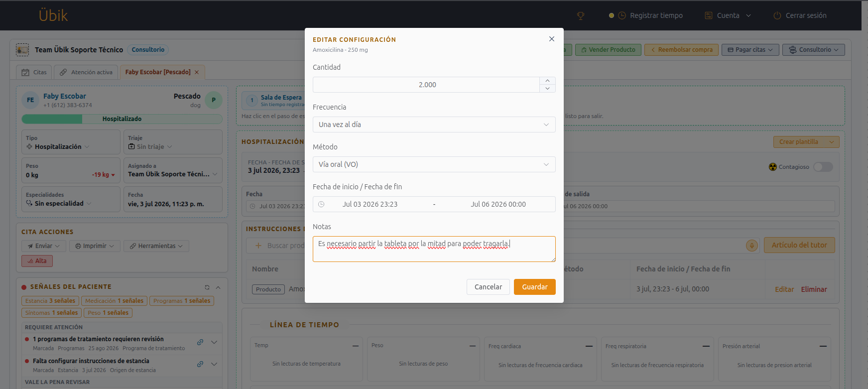
Task: Open Faby Escobar client link
Action: (x=64, y=96)
